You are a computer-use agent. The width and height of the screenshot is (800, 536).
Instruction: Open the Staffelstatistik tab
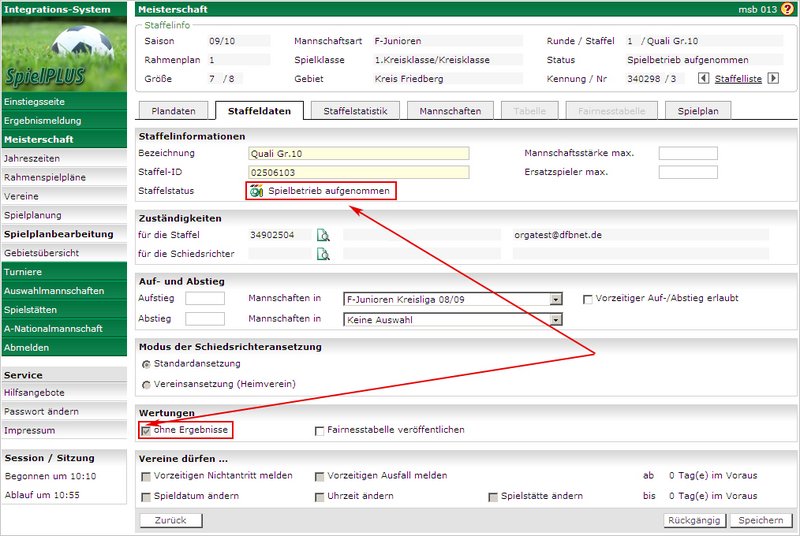pos(354,111)
